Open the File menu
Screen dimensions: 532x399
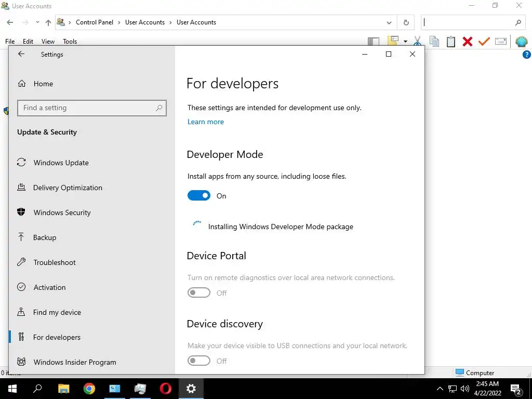pyautogui.click(x=10, y=42)
